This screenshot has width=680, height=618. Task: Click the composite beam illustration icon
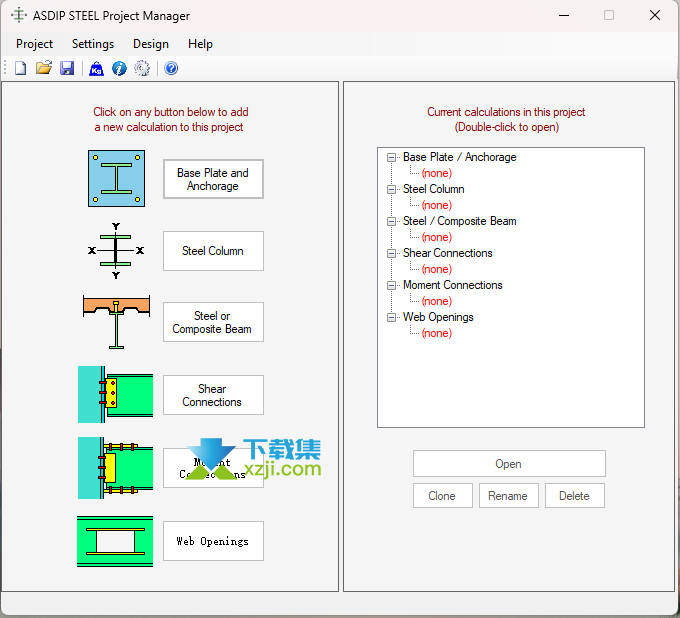[116, 322]
